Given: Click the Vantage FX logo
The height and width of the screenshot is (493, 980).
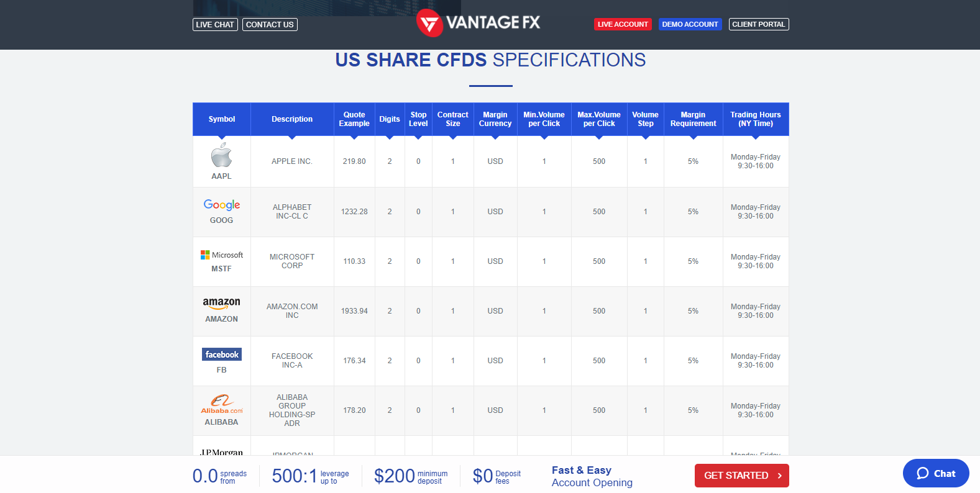Looking at the screenshot, I should click(x=479, y=23).
